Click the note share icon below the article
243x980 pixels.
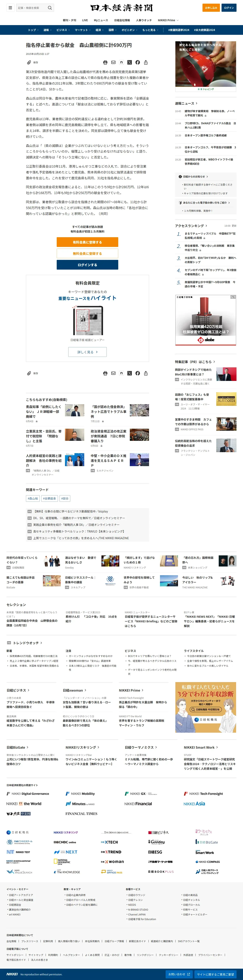122,373
